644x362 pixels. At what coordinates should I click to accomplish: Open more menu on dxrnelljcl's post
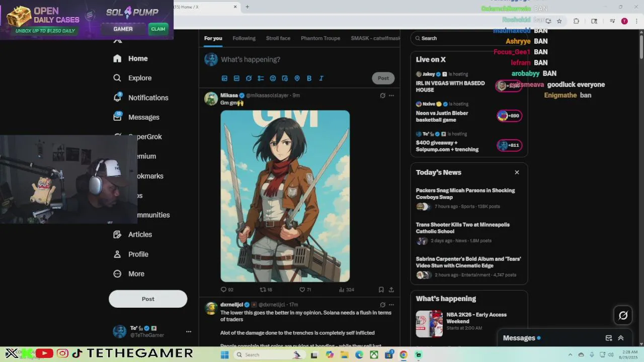coord(391,305)
